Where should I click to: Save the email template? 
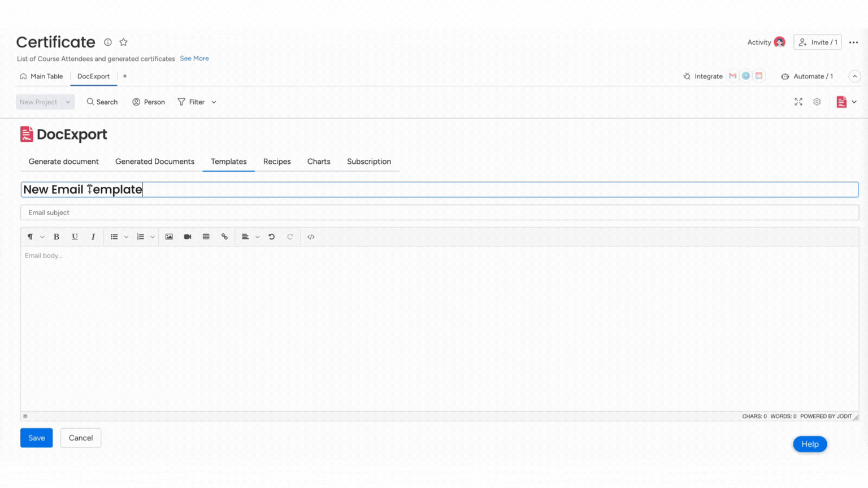[37, 438]
